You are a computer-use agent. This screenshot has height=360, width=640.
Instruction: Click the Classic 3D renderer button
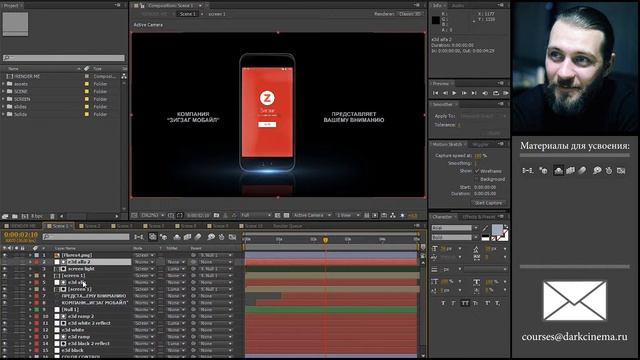tap(410, 14)
